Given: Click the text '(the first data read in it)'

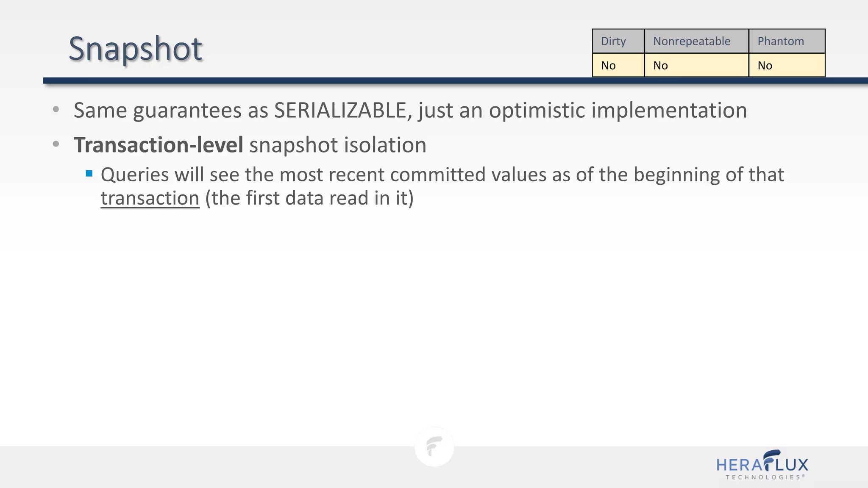Looking at the screenshot, I should click(309, 198).
